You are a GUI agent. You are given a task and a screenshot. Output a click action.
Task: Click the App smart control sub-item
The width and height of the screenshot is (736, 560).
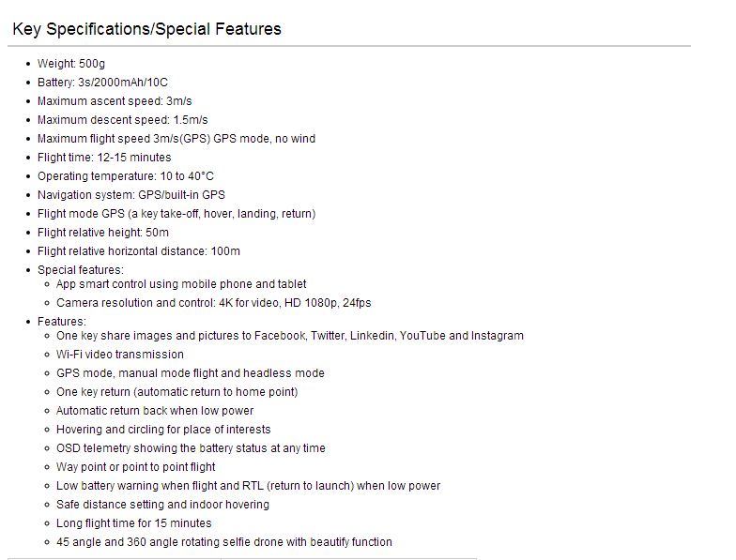click(181, 284)
